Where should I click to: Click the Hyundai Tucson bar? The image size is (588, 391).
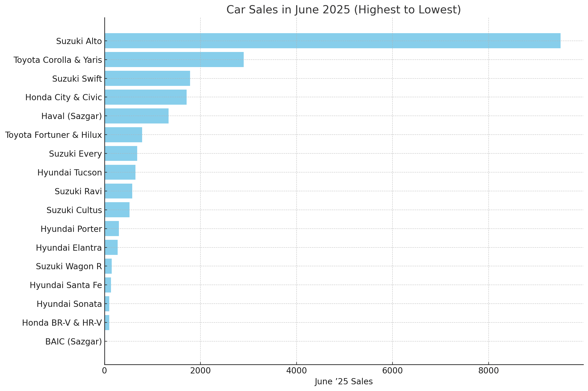click(x=120, y=172)
